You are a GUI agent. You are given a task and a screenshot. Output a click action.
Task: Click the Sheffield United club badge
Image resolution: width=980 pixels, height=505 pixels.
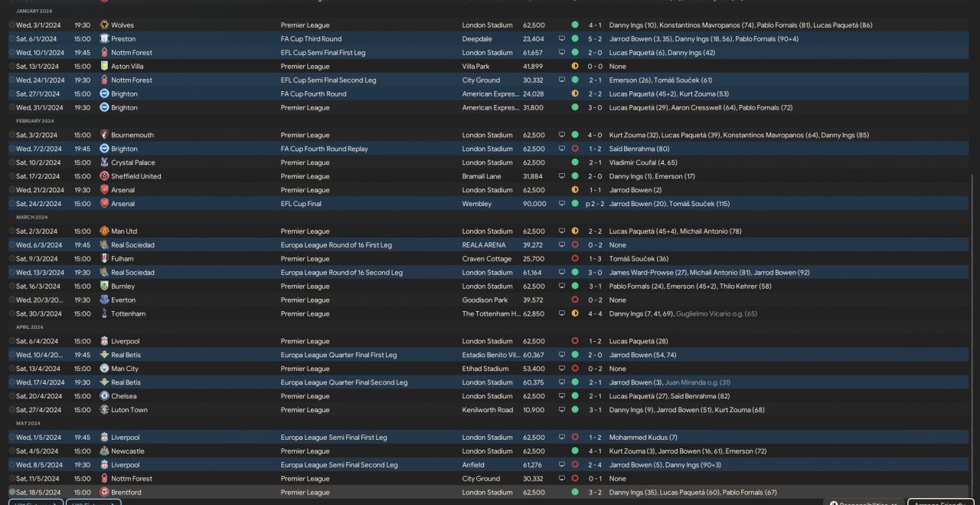pyautogui.click(x=104, y=177)
